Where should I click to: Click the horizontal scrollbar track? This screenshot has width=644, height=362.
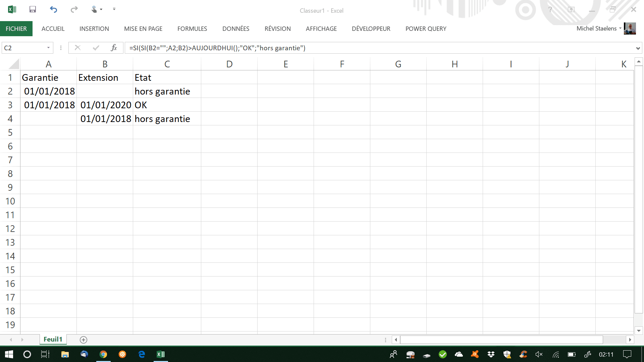614,340
